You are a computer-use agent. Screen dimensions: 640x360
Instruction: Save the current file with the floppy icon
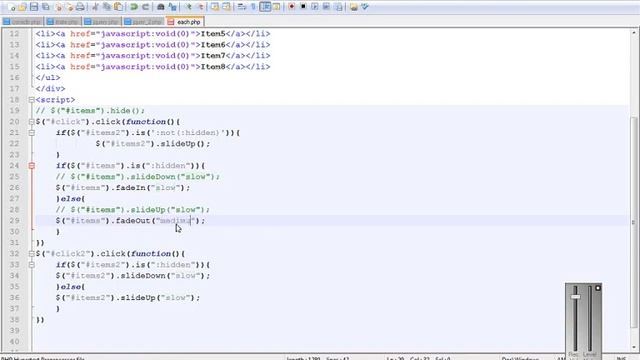pyautogui.click(x=34, y=7)
